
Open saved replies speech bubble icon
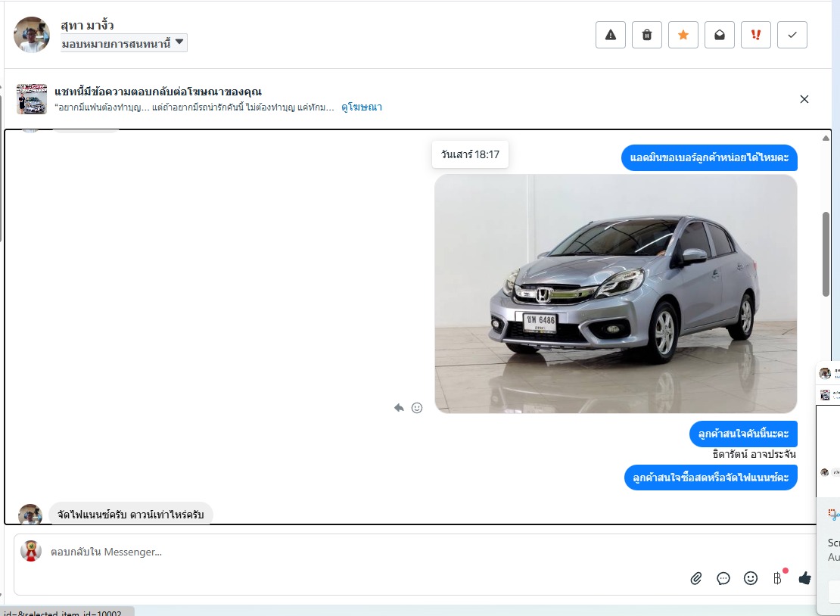723,578
